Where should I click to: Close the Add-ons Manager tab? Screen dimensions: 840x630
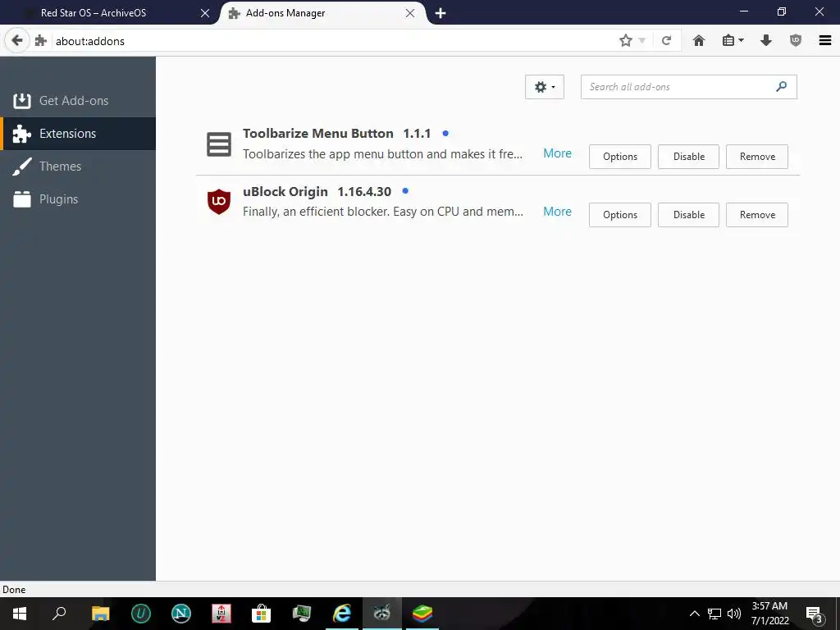click(x=410, y=13)
